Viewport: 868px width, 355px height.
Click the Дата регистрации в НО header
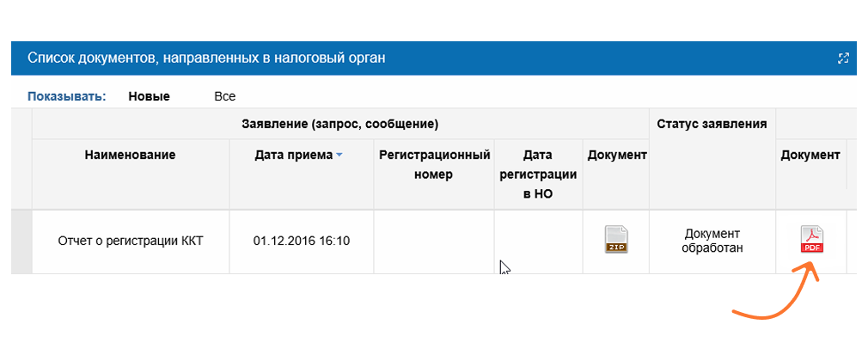pos(538,174)
